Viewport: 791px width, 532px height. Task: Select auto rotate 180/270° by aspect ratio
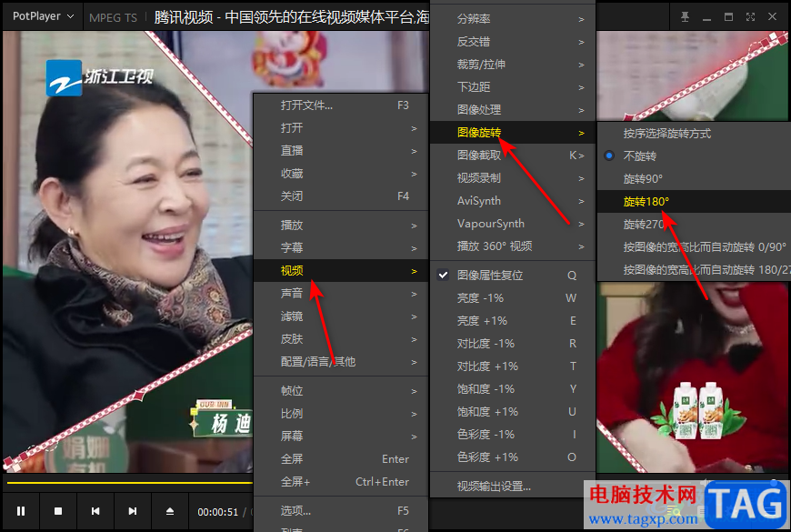[694, 269]
